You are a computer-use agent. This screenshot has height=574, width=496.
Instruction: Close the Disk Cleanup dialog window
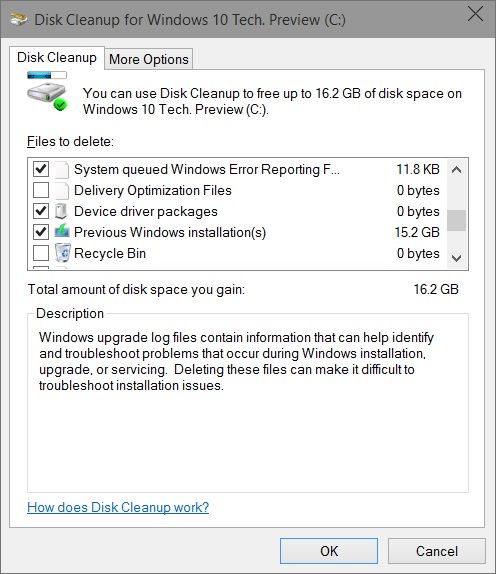476,14
